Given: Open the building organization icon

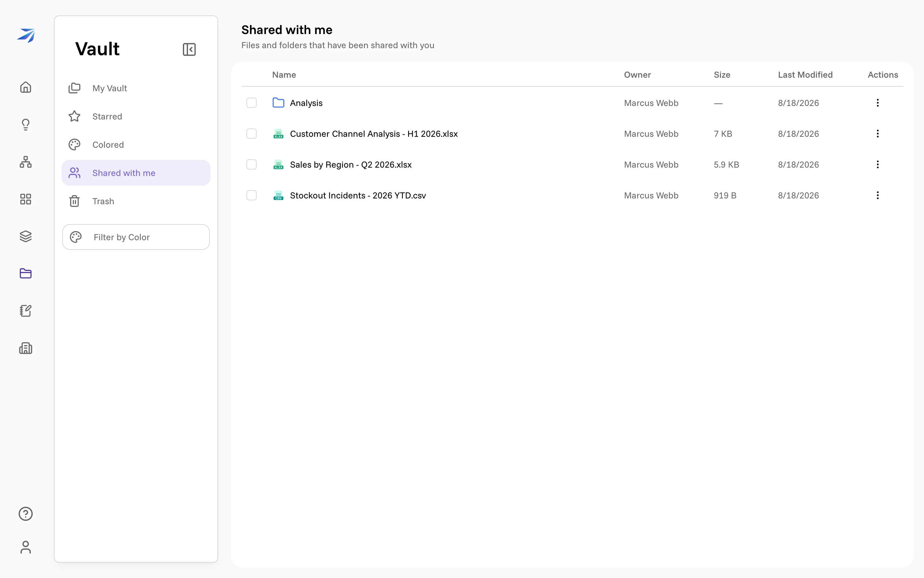Looking at the screenshot, I should [26, 348].
